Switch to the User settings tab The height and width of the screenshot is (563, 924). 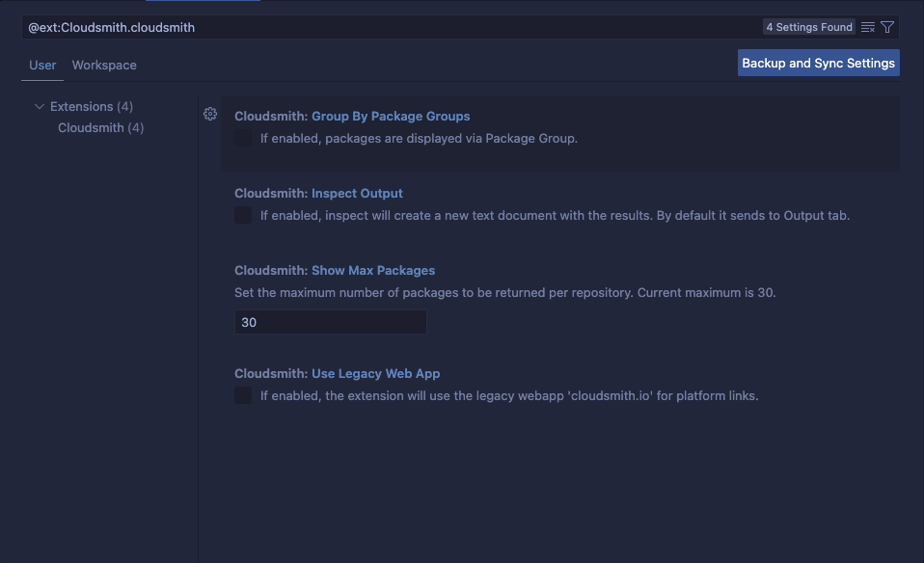point(42,65)
